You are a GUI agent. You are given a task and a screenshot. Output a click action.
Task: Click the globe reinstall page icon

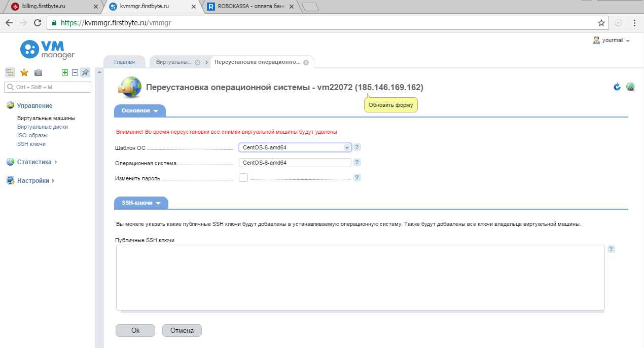(x=129, y=87)
